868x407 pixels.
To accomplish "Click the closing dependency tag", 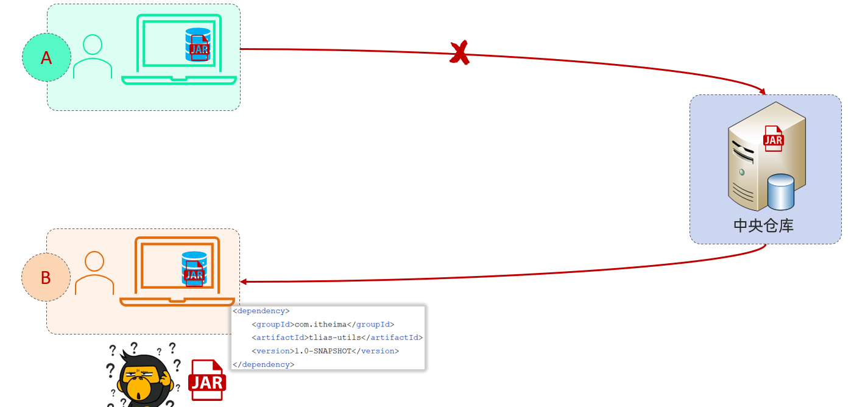I will (264, 364).
